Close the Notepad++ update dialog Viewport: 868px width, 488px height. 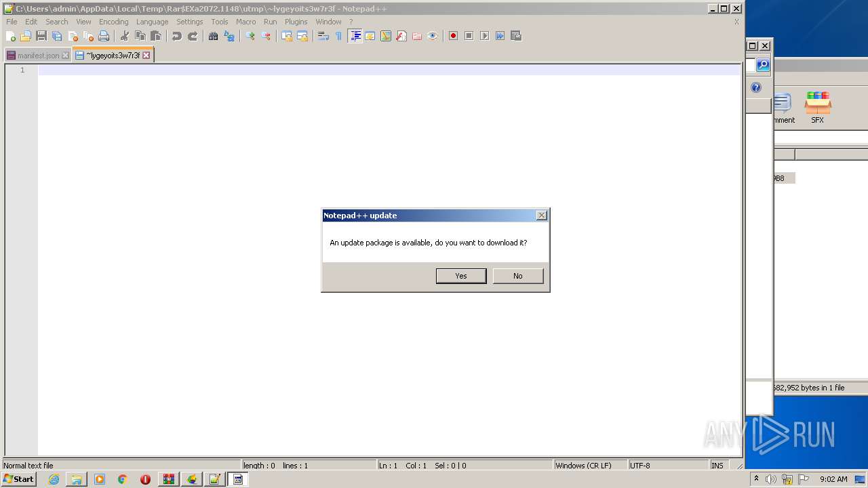541,216
